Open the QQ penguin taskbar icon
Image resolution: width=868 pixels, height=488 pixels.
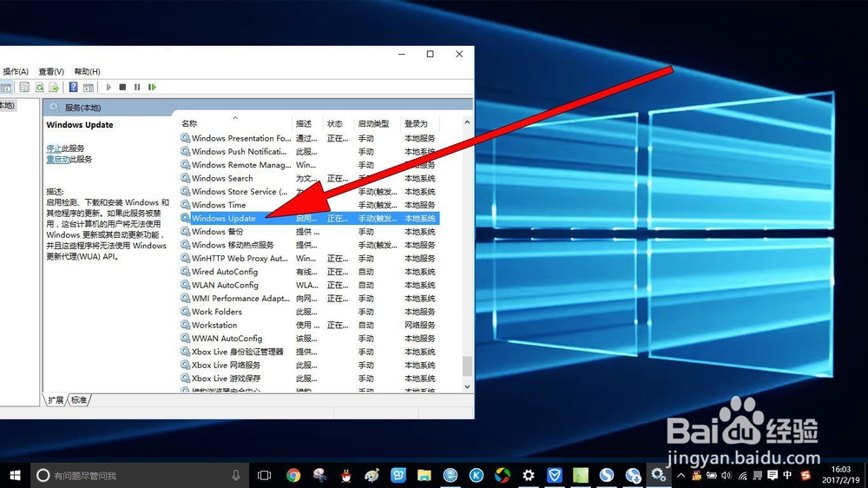[346, 475]
